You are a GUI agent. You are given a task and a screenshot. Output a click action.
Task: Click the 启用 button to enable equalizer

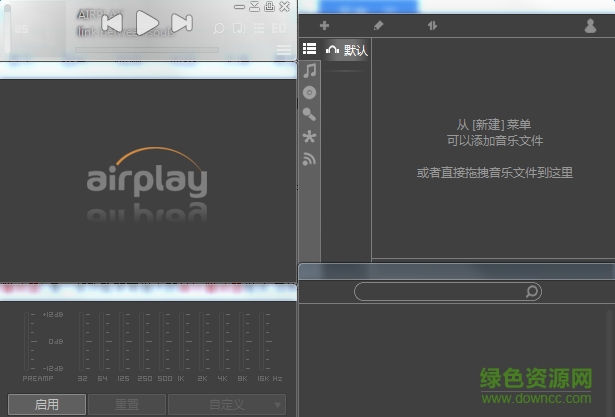[47, 404]
